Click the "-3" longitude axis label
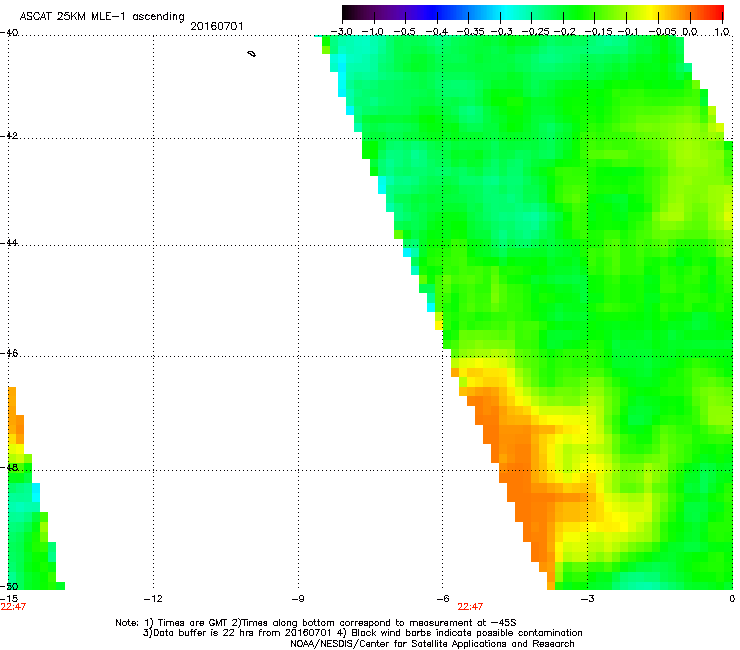 coord(587,599)
